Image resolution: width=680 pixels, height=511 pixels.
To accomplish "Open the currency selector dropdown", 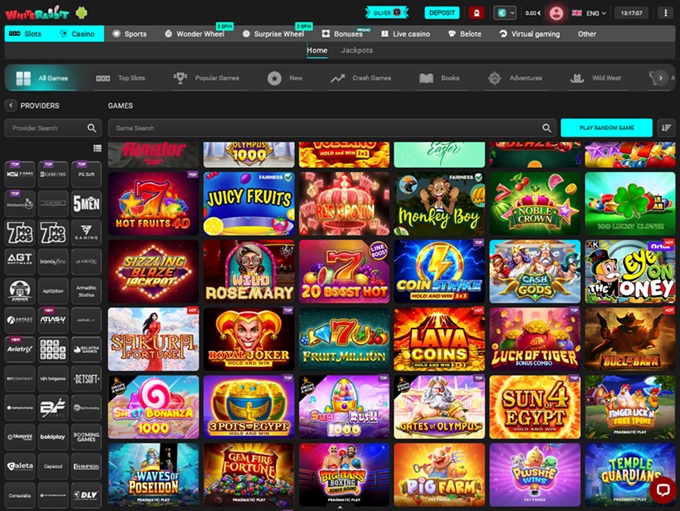I will click(x=507, y=13).
